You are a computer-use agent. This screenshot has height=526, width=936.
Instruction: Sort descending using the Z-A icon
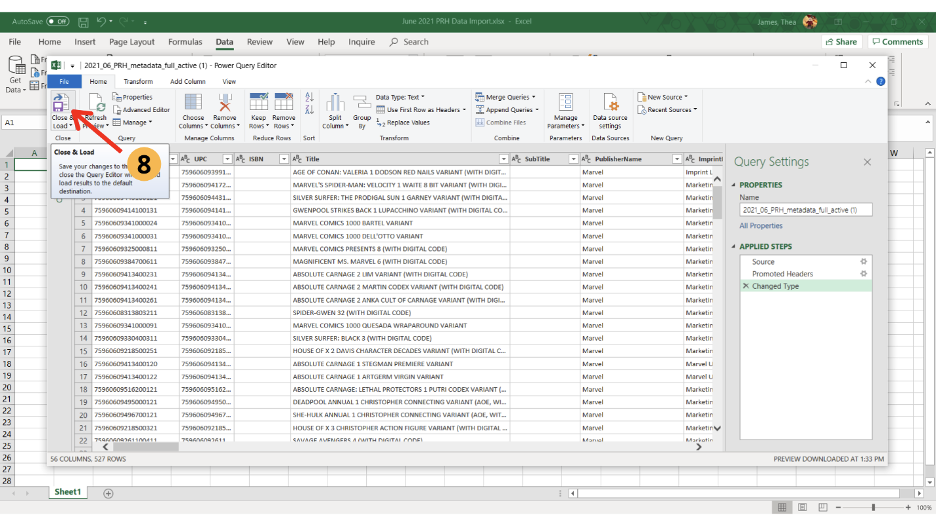click(309, 110)
